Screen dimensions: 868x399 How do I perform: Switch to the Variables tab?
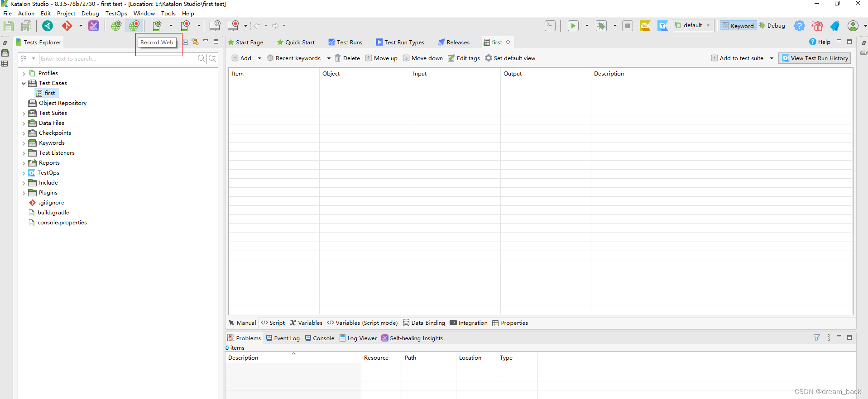point(306,323)
